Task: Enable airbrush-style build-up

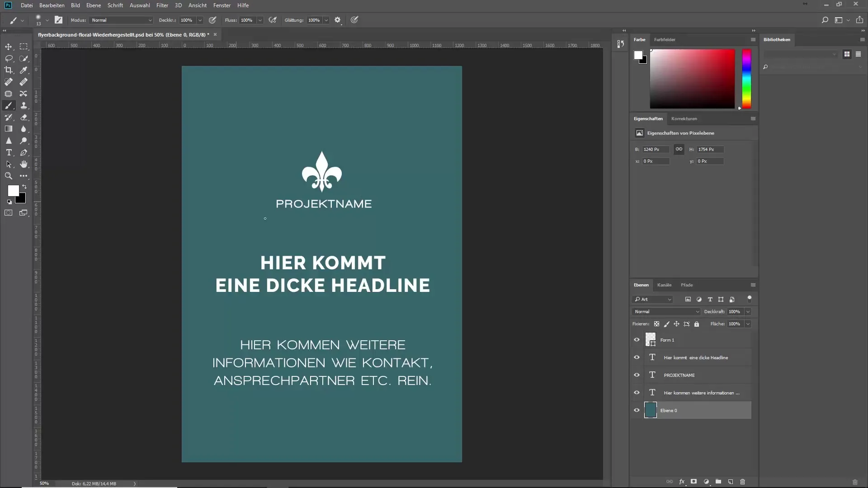Action: 273,20
